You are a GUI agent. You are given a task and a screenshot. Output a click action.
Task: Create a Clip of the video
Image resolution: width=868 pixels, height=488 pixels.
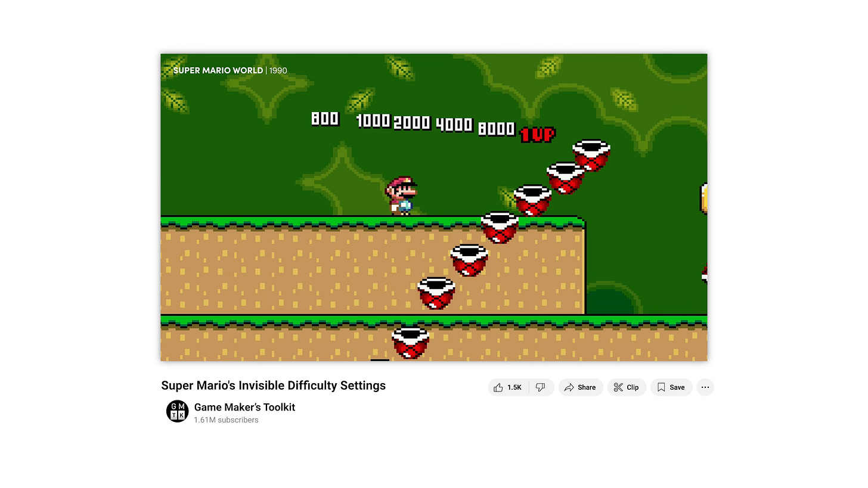click(627, 387)
